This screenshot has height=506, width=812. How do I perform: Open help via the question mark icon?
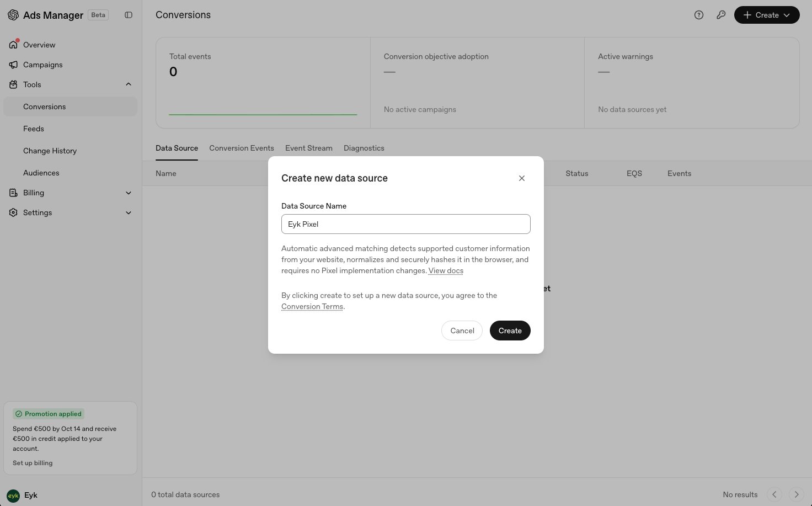click(x=699, y=15)
